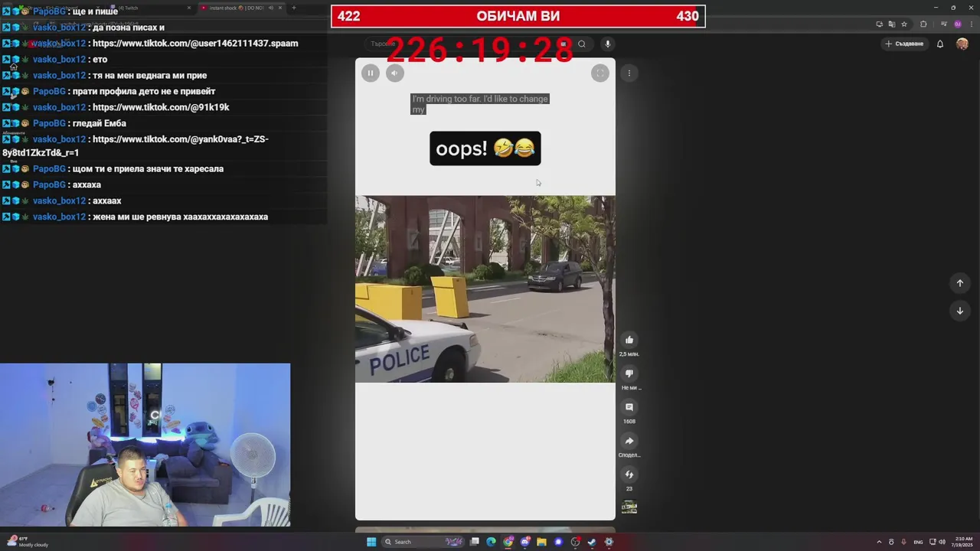Dislike the Short (Не ми харесва)
The width and height of the screenshot is (980, 551).
pyautogui.click(x=629, y=373)
